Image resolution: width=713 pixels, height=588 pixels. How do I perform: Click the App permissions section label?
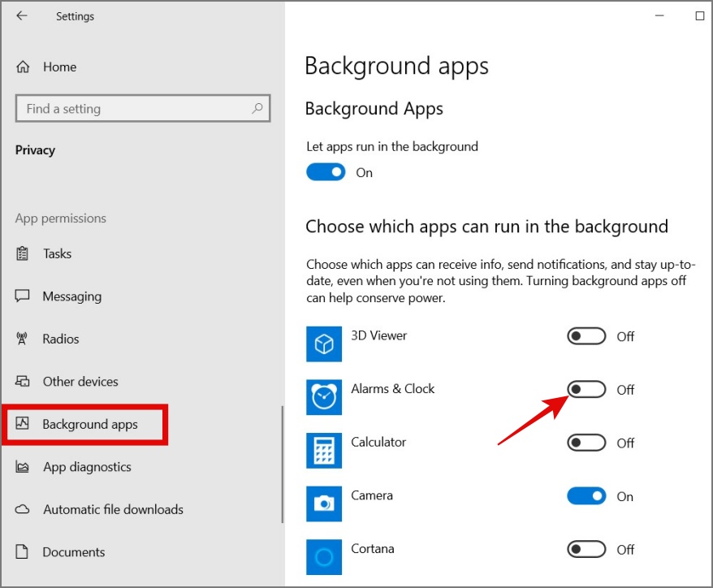60,218
